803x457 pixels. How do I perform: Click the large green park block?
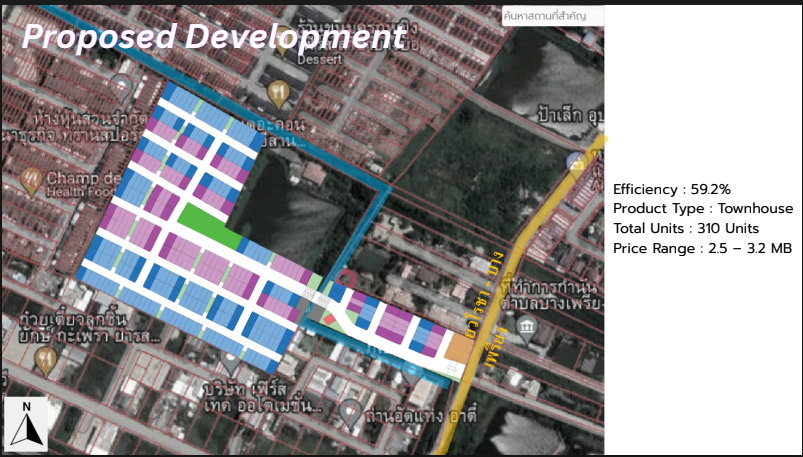click(x=209, y=225)
